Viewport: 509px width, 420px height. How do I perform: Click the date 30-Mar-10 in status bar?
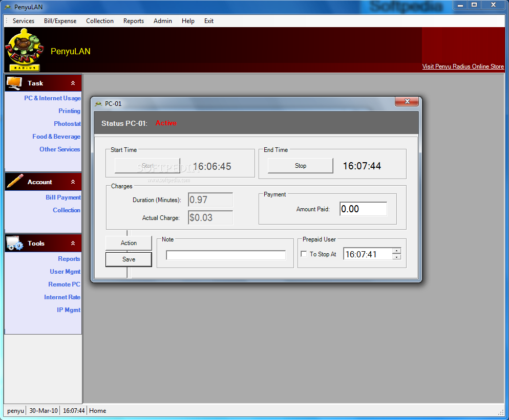[x=44, y=411]
